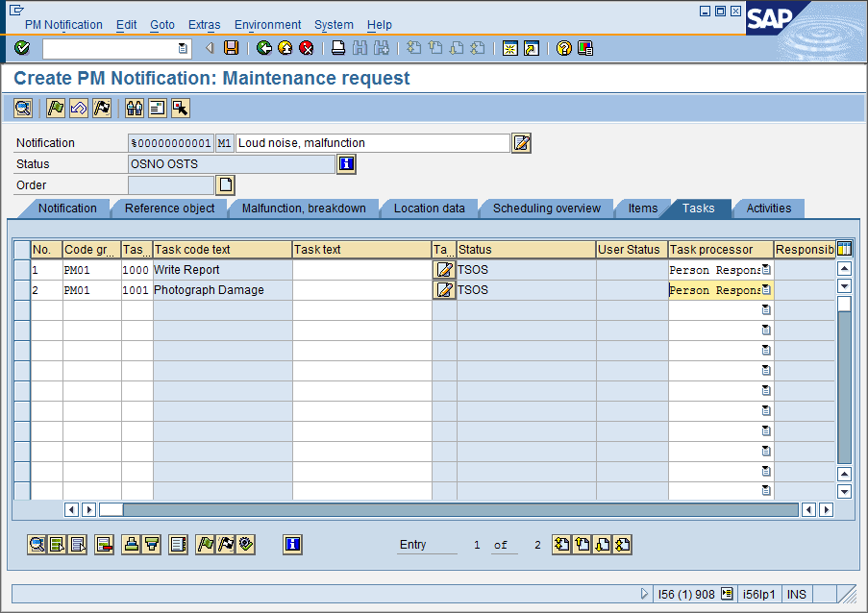Image resolution: width=868 pixels, height=613 pixels.
Task: Go back with the green Back arrow
Action: pos(264,48)
